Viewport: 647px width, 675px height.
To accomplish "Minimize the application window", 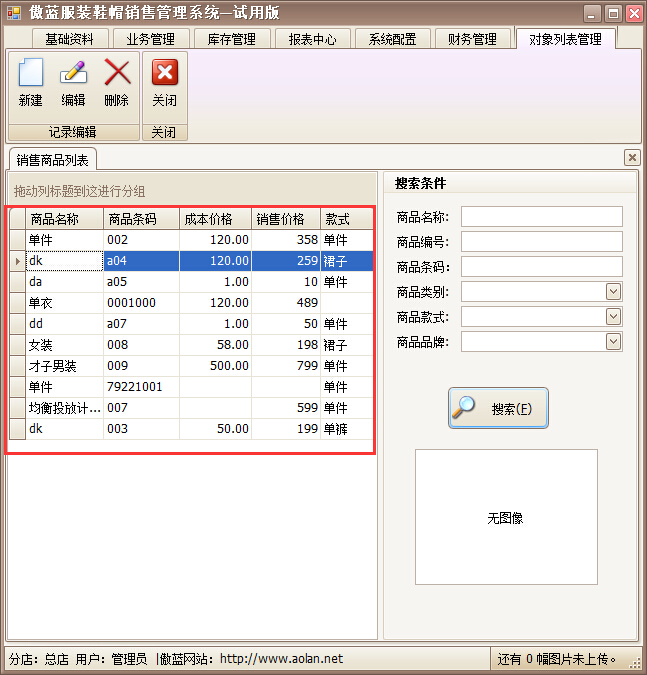I will point(592,14).
